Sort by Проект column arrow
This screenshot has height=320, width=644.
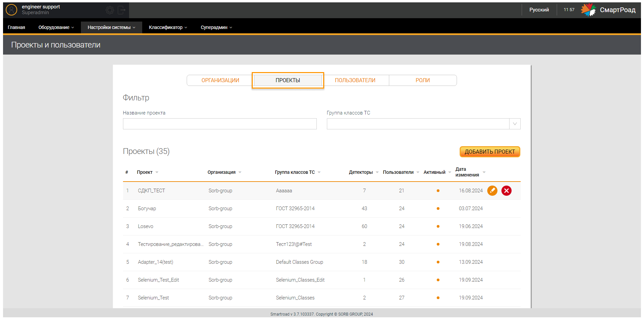(157, 172)
